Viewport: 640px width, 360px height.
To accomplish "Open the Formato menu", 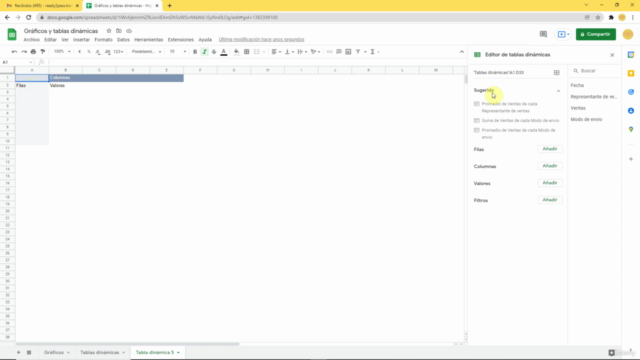I will (x=103, y=40).
